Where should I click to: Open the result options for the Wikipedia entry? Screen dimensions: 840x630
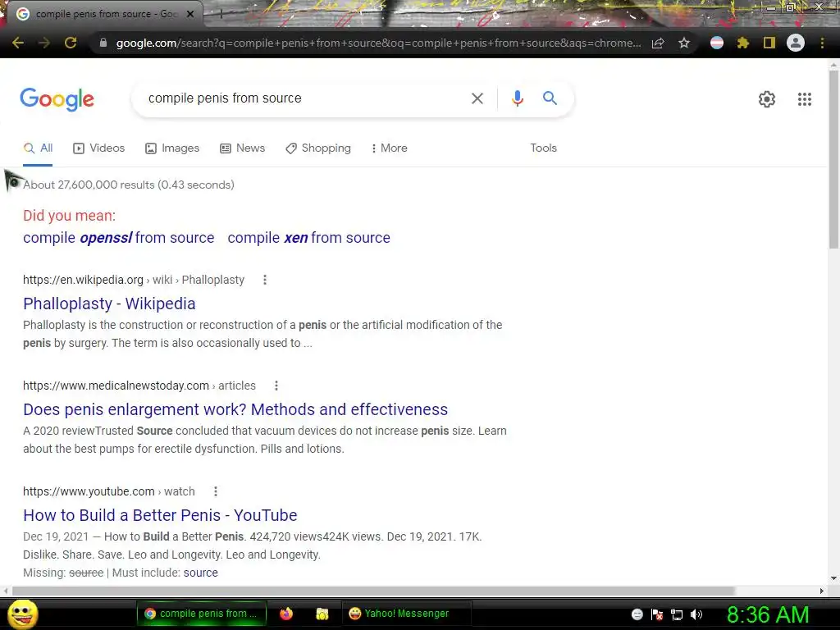point(265,280)
